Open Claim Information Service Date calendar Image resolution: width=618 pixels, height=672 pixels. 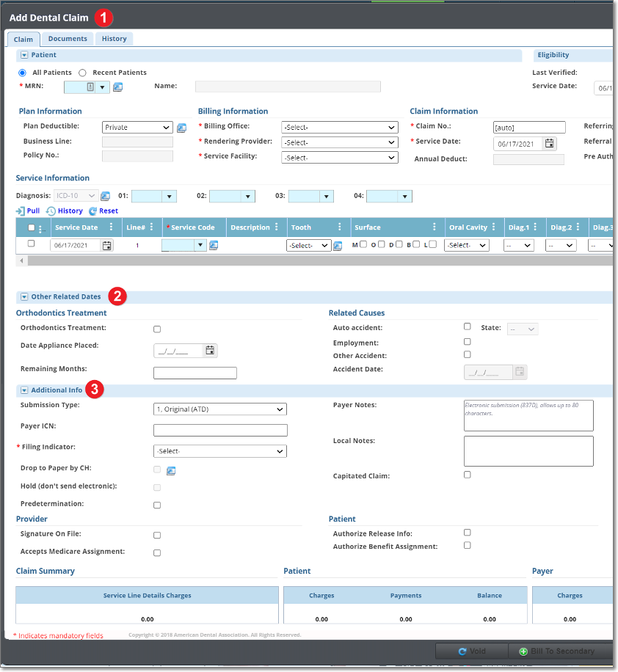(550, 144)
